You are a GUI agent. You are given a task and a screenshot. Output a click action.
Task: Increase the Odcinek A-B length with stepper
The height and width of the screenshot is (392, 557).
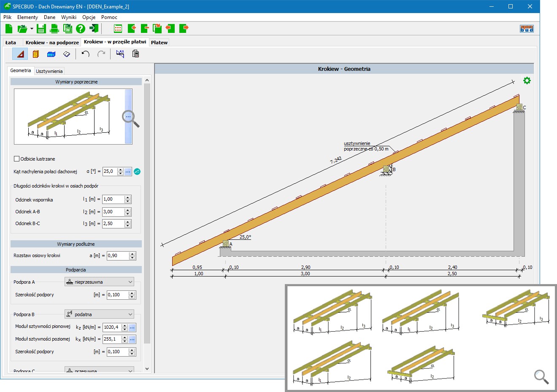coord(128,210)
